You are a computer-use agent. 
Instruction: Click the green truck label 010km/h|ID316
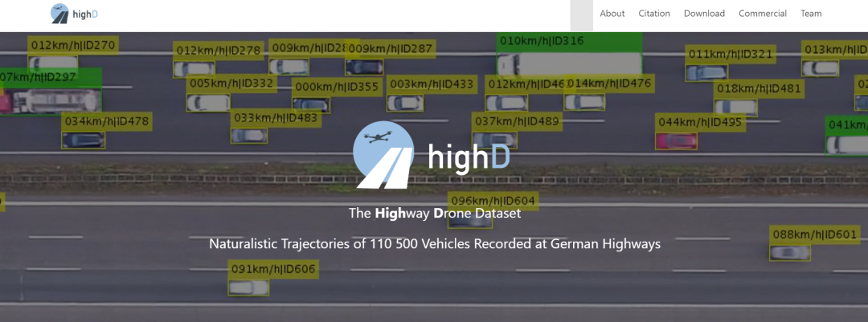click(570, 42)
